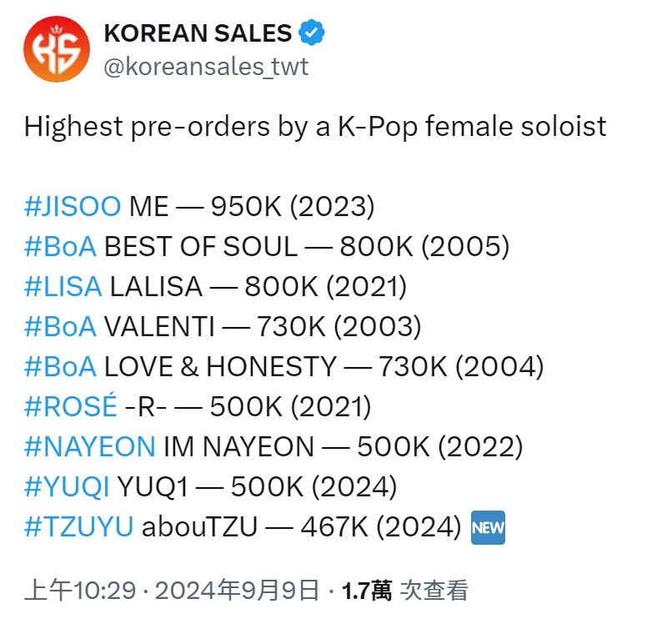Click the #BoA hashtag beside LOVE & HONESTY
Viewport: 672px width, 629px height.
pyautogui.click(x=60, y=366)
